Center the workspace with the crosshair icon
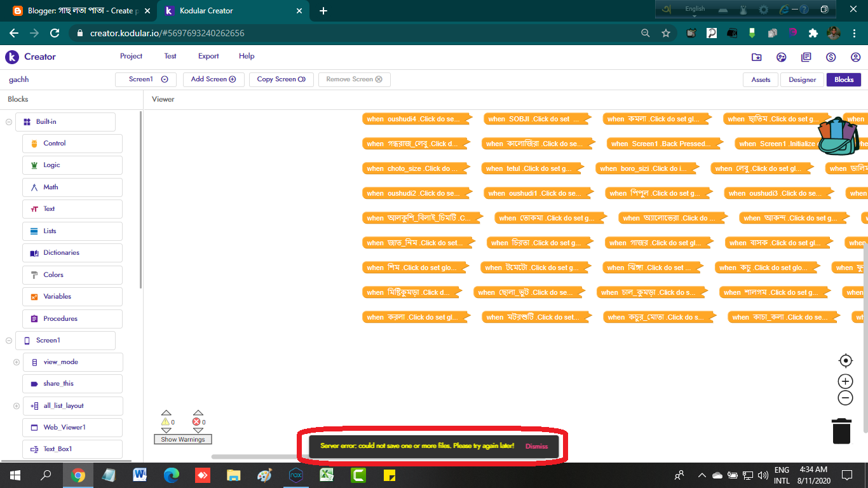 tap(845, 361)
